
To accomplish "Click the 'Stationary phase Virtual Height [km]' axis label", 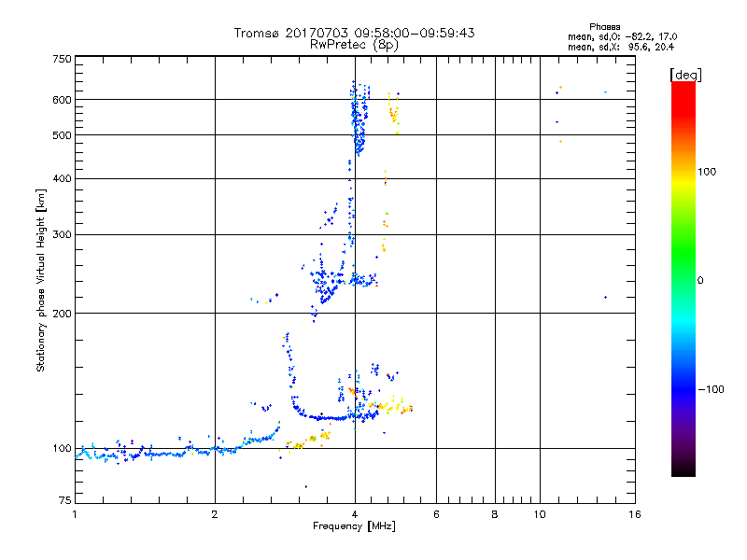I will 40,280.
